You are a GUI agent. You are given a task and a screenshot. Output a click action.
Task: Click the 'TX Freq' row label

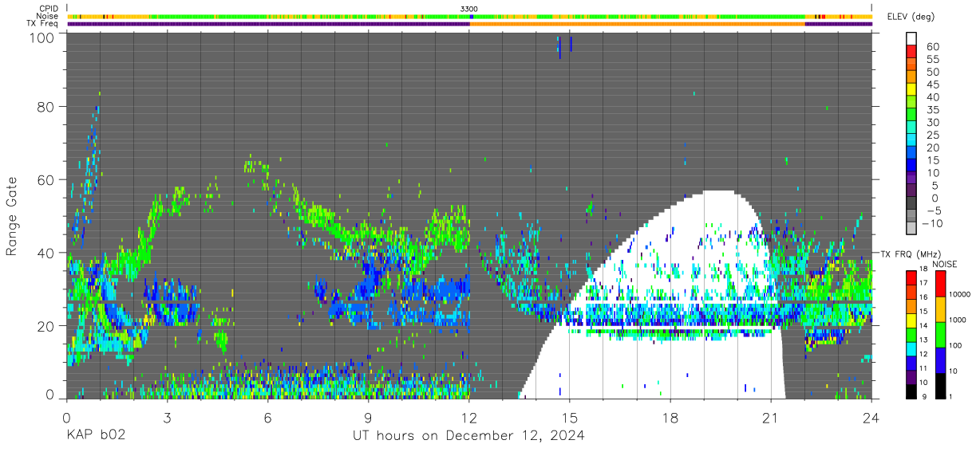tap(43, 23)
